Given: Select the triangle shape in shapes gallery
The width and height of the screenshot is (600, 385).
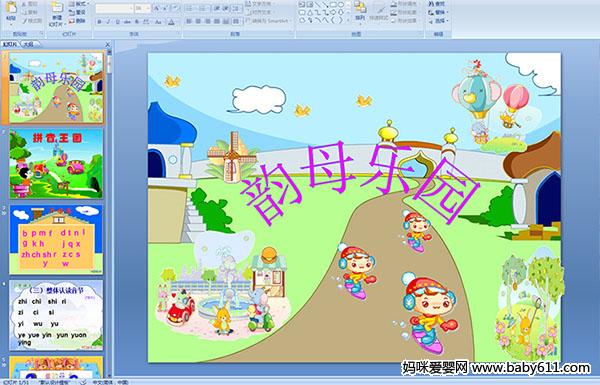Looking at the screenshot, I should click(310, 13).
